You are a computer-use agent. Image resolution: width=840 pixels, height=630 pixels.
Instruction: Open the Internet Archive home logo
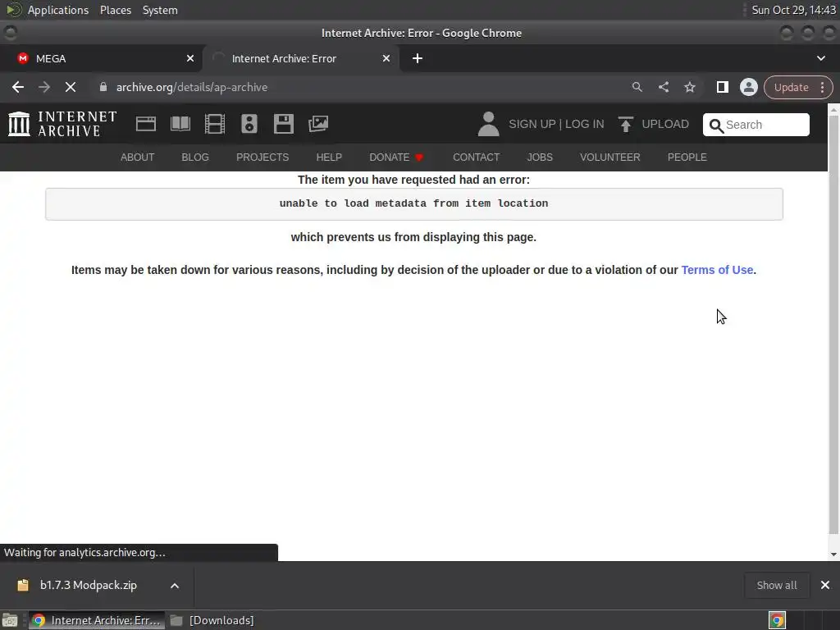click(62, 124)
